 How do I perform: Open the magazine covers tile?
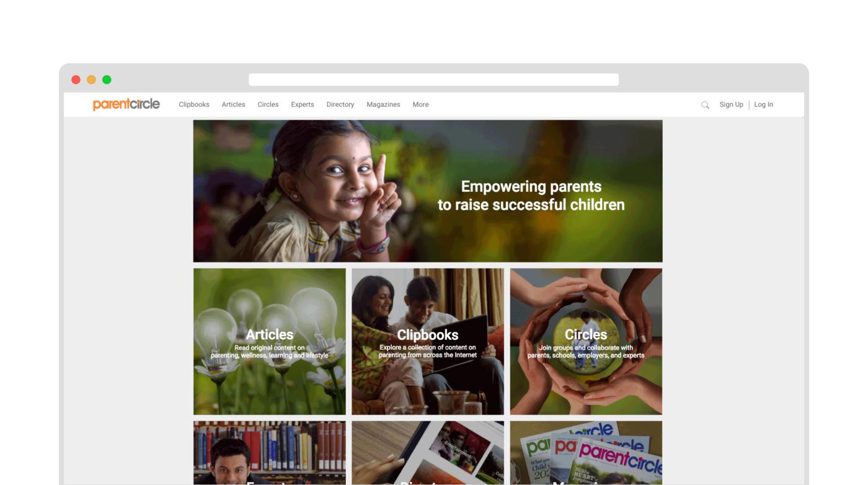pyautogui.click(x=586, y=453)
